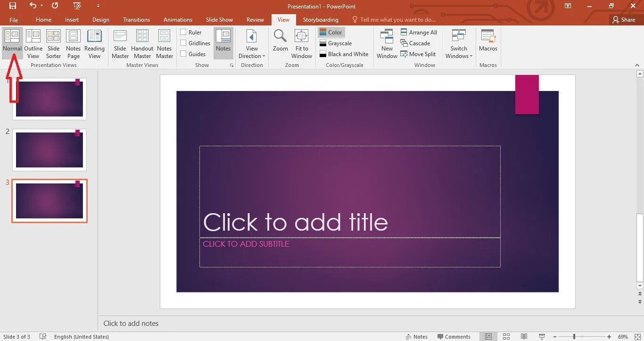Switch to the Insert tab
Screen dimensions: 644x341
[72, 20]
